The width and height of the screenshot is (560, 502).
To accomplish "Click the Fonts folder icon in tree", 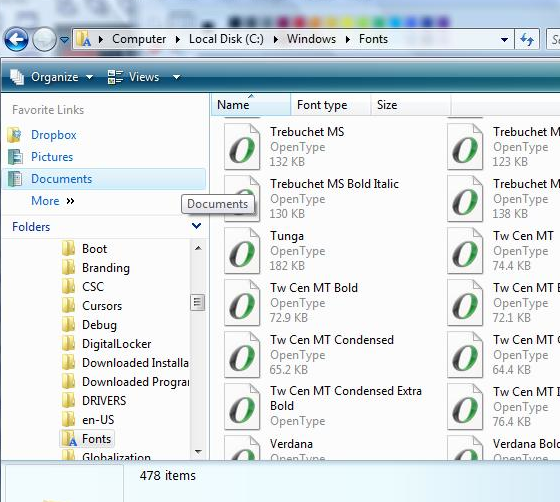I will coord(69,439).
